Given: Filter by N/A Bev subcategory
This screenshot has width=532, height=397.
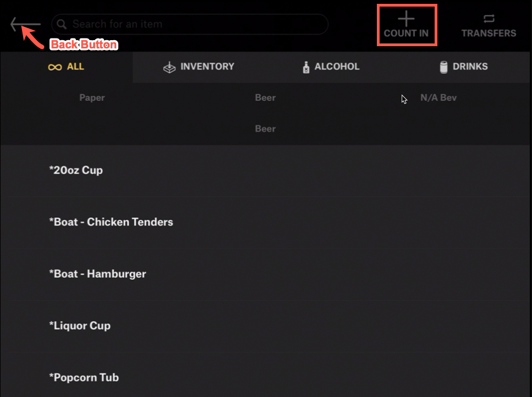Looking at the screenshot, I should pos(438,98).
